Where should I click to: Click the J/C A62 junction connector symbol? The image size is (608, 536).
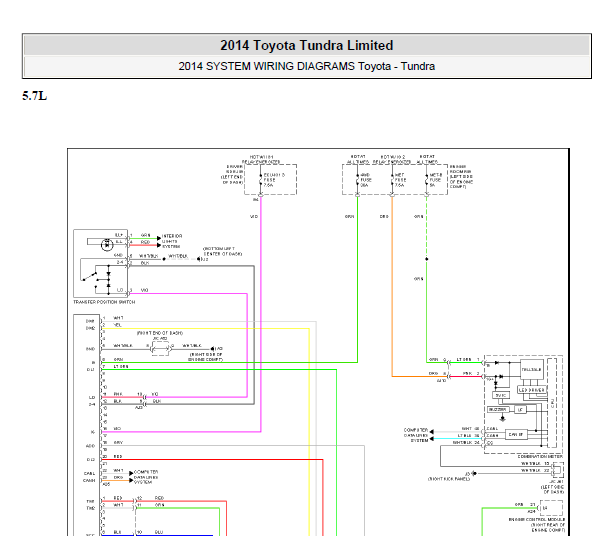click(x=161, y=349)
